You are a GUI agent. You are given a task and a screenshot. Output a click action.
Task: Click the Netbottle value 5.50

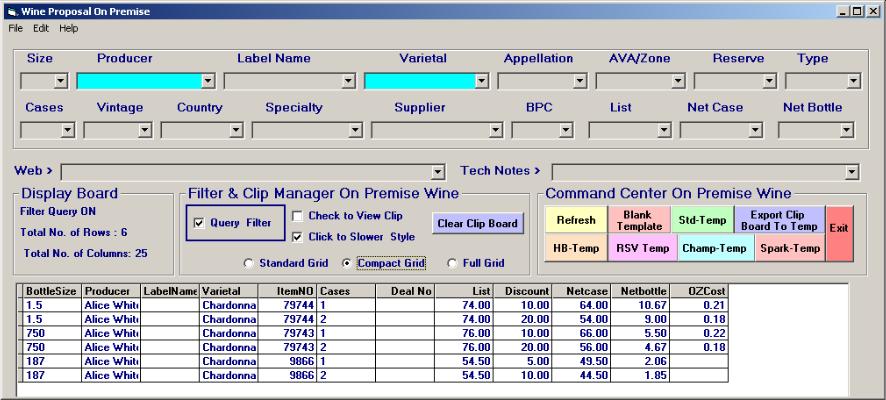tap(640, 333)
